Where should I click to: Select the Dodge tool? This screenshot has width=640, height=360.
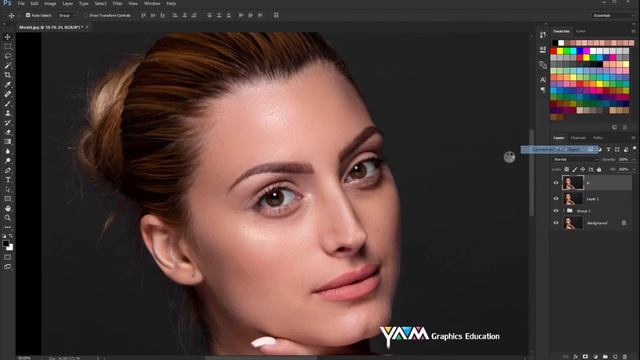[8, 161]
